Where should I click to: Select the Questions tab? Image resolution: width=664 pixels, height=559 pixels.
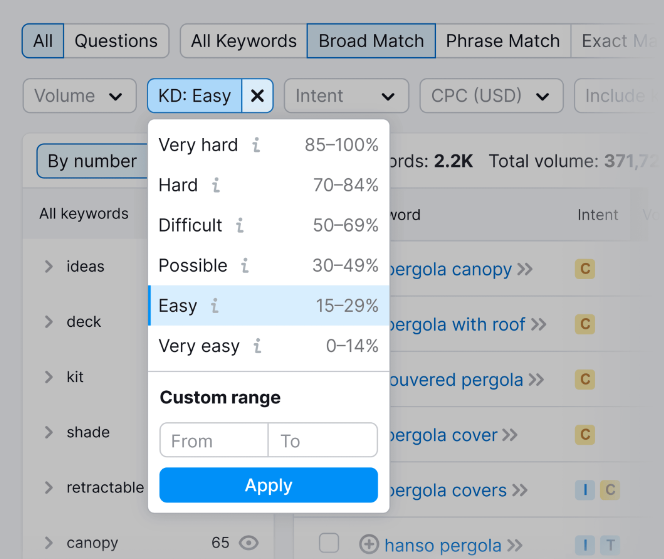coord(116,41)
